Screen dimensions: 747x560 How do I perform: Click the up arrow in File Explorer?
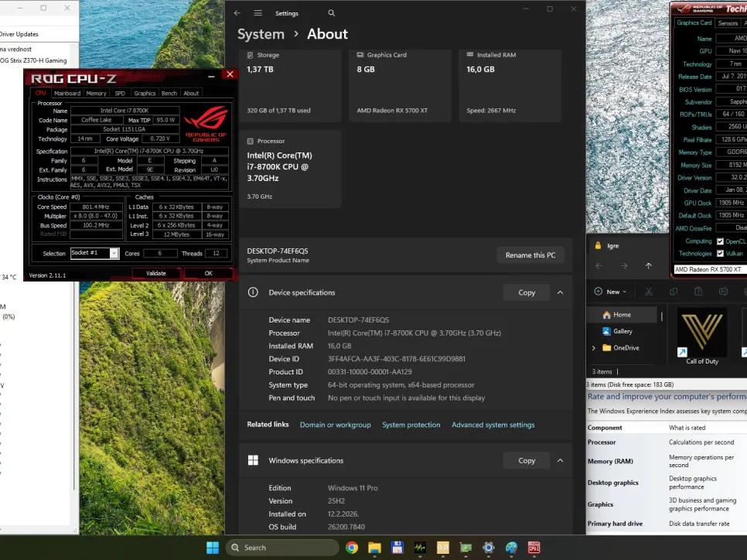click(648, 265)
